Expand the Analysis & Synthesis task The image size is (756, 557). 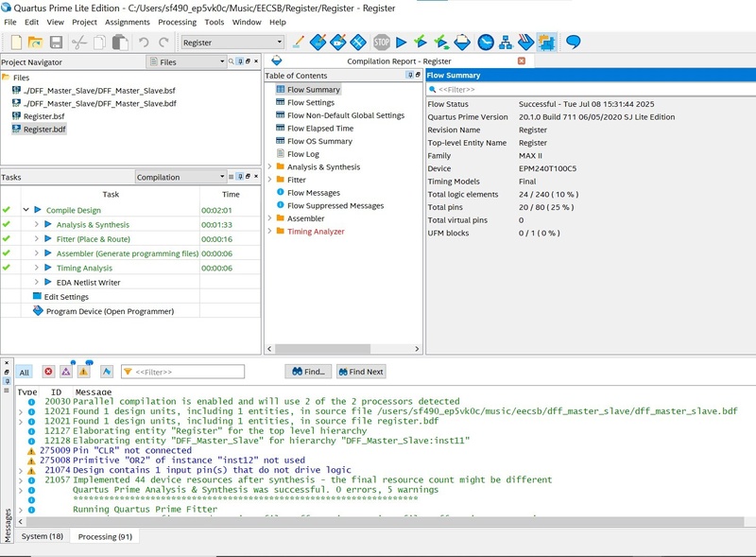(x=37, y=224)
